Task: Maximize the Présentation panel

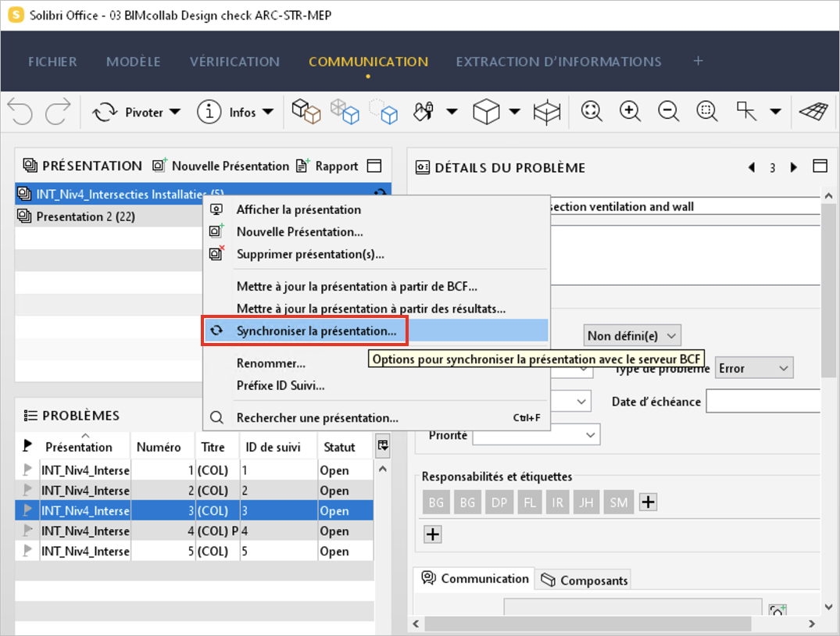Action: point(374,166)
